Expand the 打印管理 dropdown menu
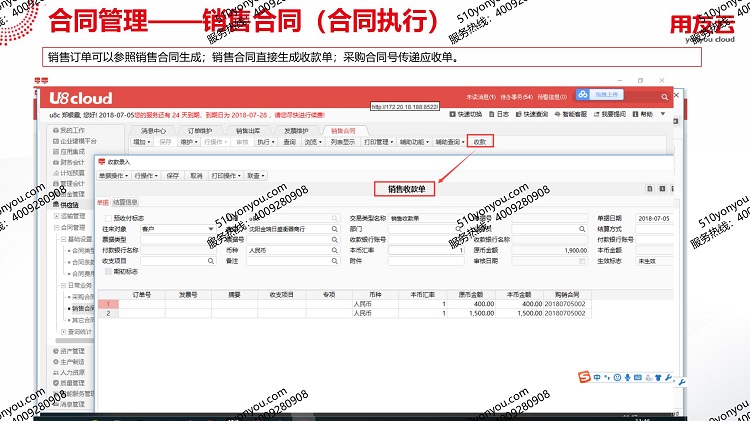 click(378, 142)
